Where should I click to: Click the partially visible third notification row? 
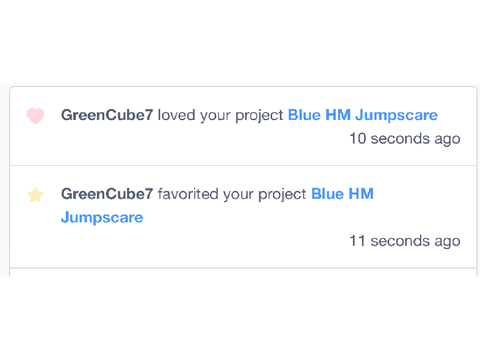(243, 272)
